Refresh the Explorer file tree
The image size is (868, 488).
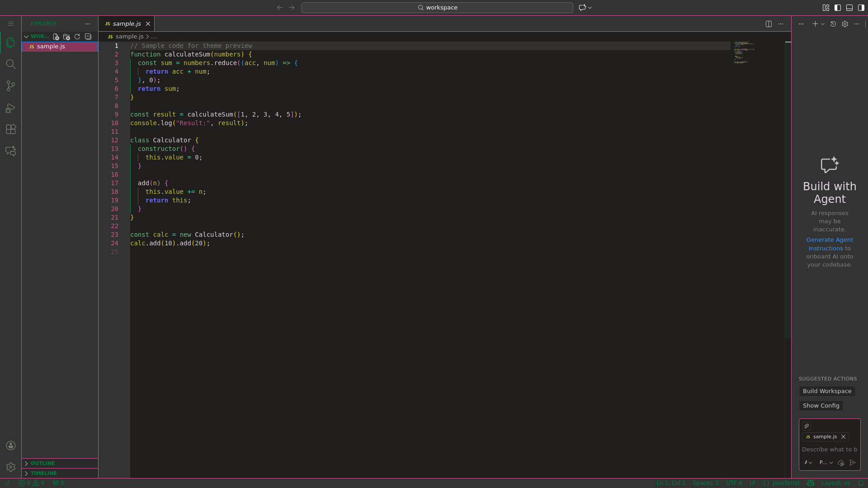(x=77, y=37)
